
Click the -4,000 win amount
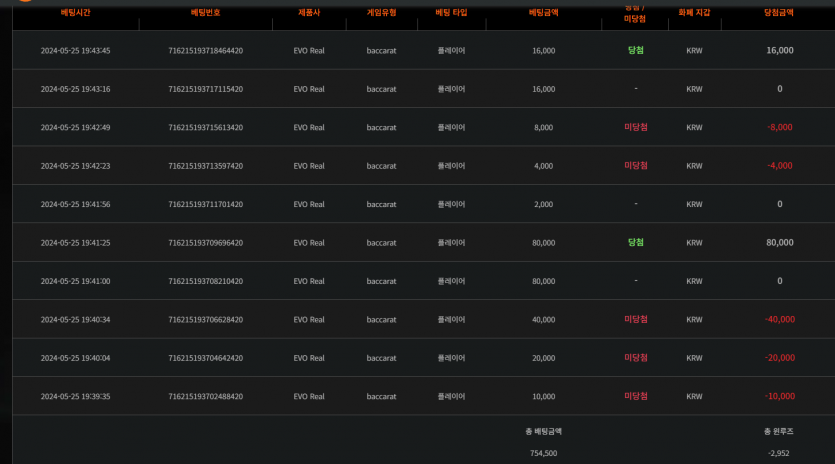tap(780, 166)
